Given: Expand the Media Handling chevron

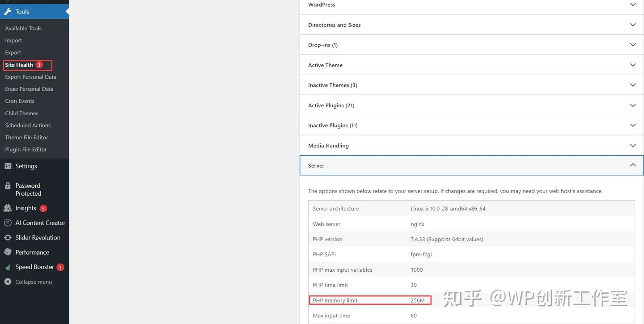Looking at the screenshot, I should (633, 145).
